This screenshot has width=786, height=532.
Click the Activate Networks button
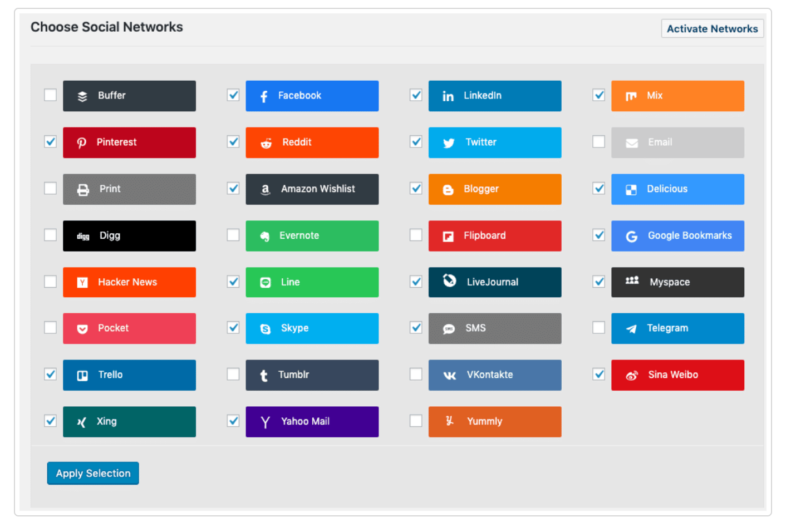[x=713, y=29]
